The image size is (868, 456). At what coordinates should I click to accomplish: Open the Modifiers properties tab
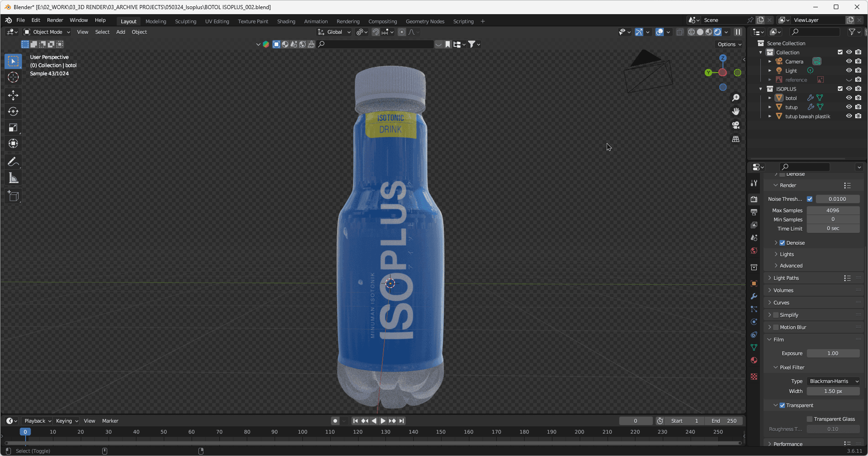pos(754,296)
